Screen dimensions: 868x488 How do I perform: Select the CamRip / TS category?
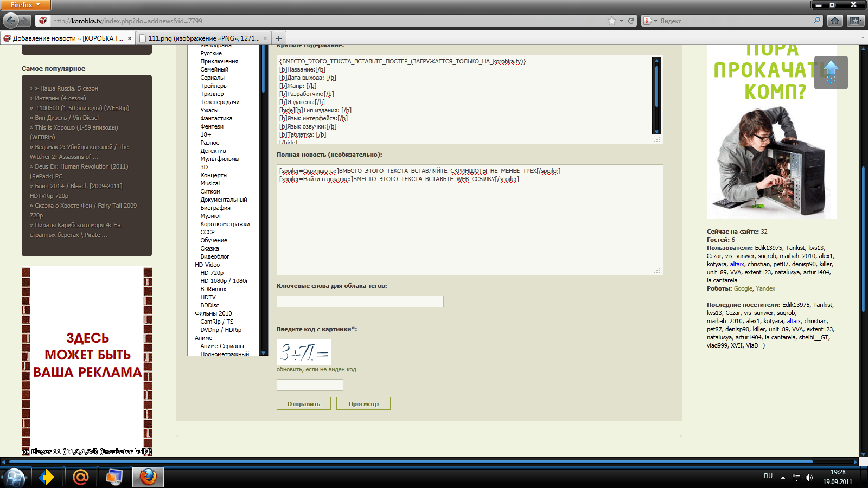coord(217,322)
